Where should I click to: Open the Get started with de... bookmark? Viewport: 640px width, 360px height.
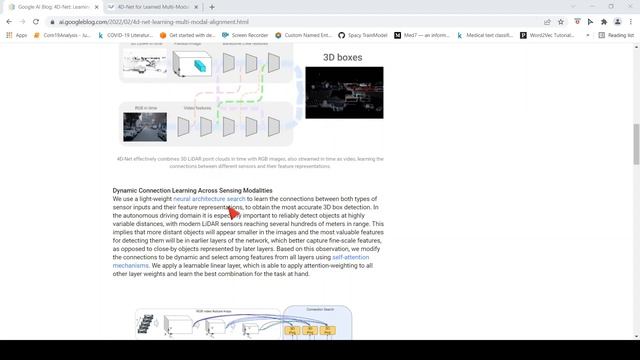(x=188, y=36)
